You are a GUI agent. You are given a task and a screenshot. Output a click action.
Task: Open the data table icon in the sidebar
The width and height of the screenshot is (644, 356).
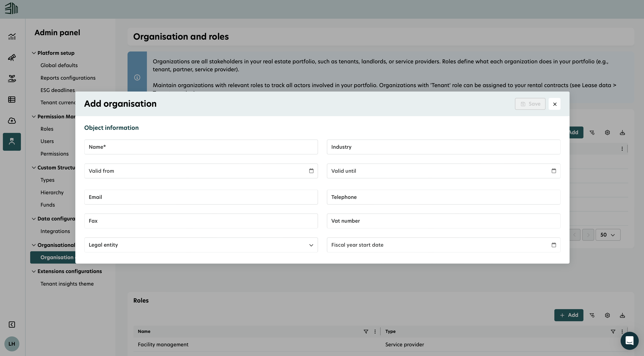(12, 99)
